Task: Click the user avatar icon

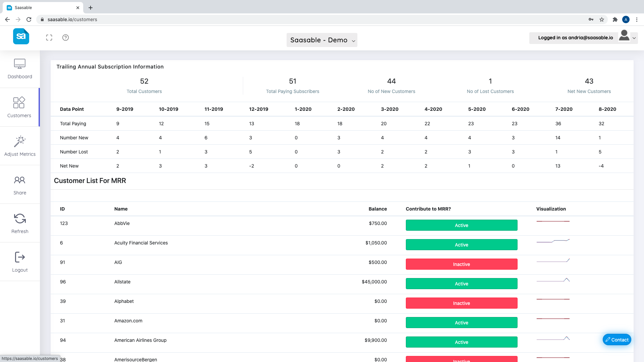Action: (624, 36)
